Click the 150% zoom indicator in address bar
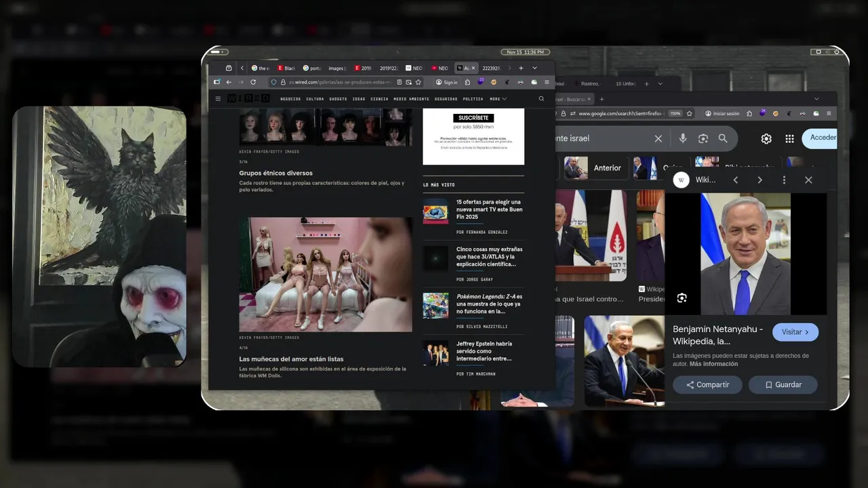Image resolution: width=868 pixels, height=488 pixels. point(675,113)
